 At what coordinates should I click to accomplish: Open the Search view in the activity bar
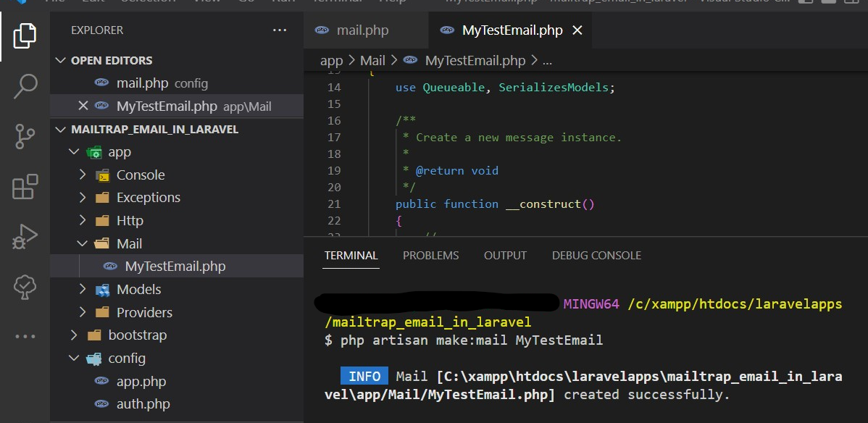24,86
